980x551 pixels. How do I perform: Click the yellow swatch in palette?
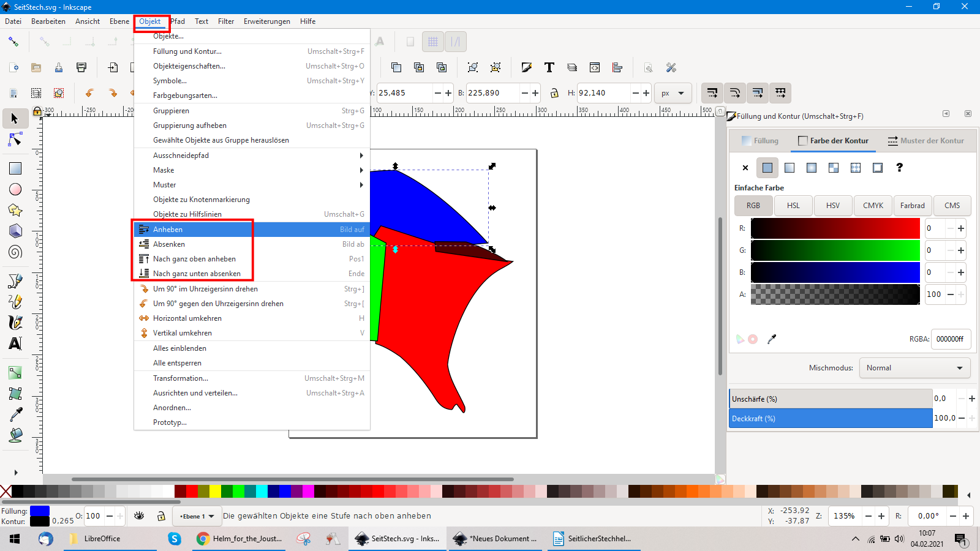[215, 491]
